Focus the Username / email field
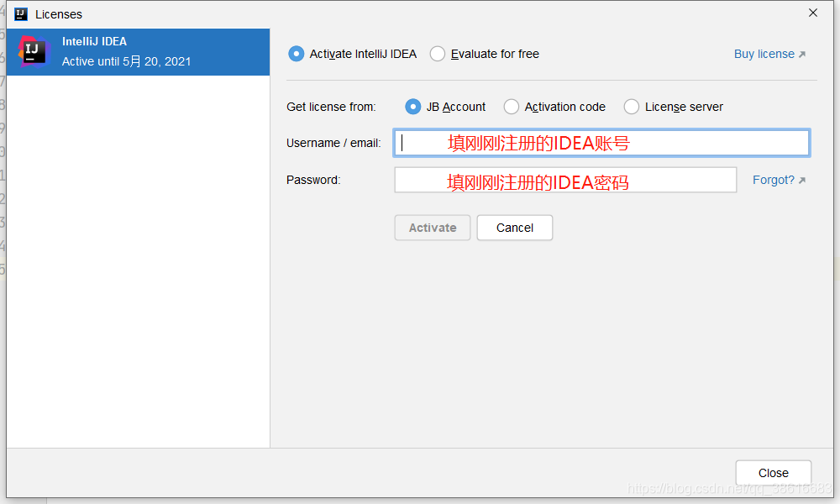This screenshot has height=504, width=840. 601,143
